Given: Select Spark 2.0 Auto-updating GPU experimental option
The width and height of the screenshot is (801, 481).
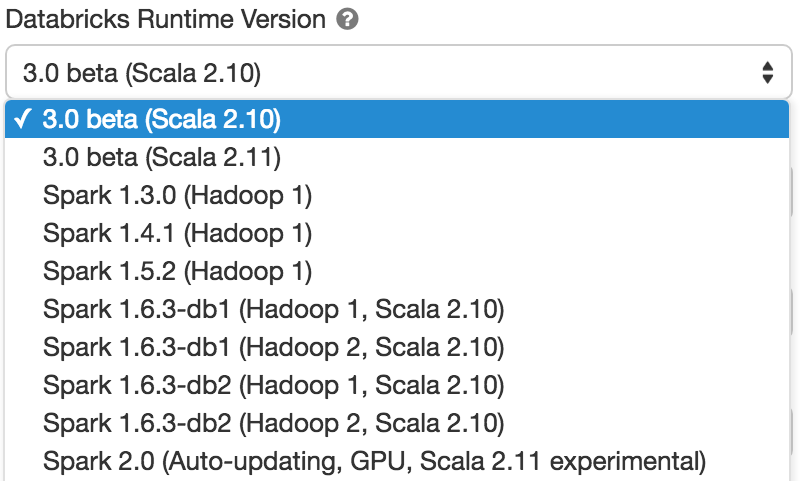Looking at the screenshot, I should pyautogui.click(x=374, y=462).
